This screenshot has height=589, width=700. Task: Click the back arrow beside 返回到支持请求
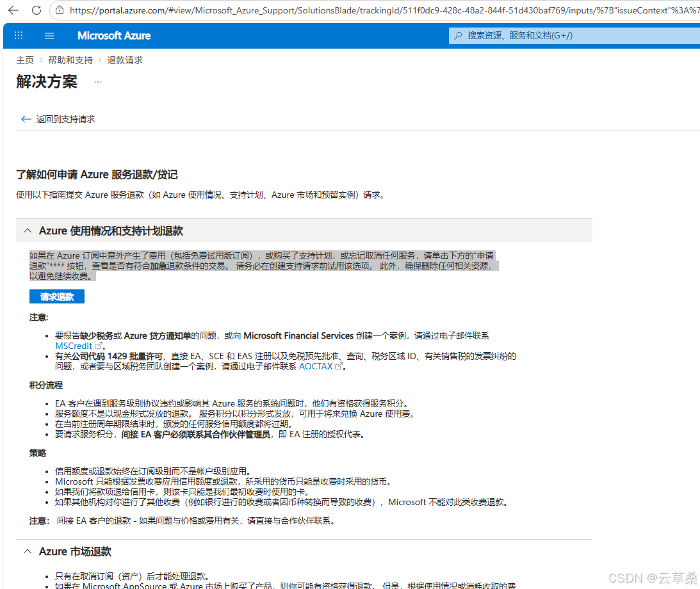point(26,119)
